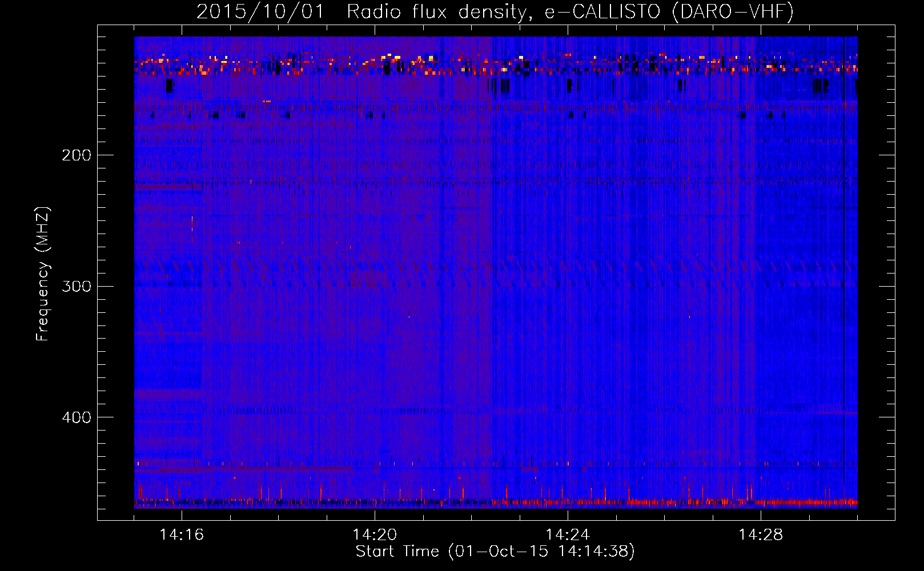Click the red noise band along the spectrogram bottom
924x571 pixels.
[x=685, y=502]
